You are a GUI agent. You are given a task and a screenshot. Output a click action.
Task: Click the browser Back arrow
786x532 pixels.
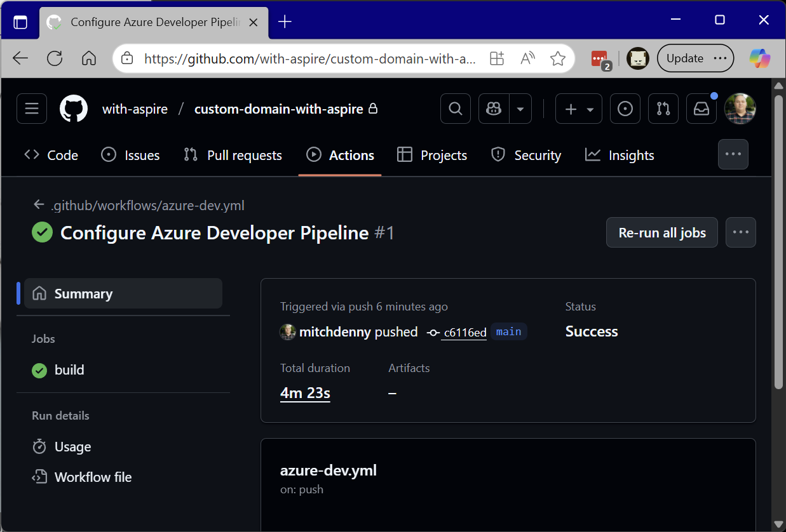point(20,58)
